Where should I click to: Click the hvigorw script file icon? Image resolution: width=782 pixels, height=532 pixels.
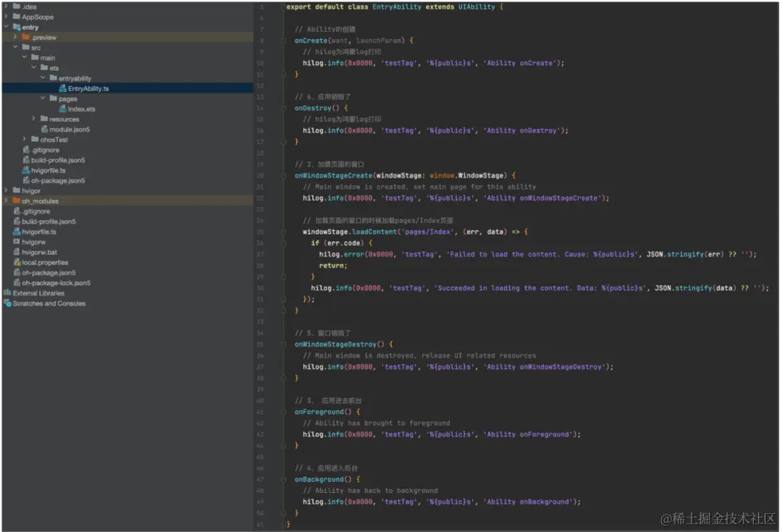pyautogui.click(x=17, y=242)
